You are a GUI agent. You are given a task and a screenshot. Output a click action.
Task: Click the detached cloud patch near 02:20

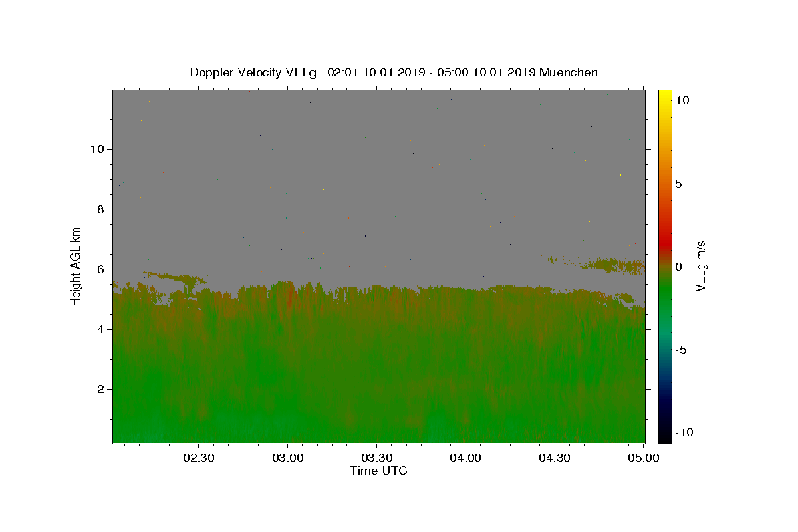pos(174,277)
